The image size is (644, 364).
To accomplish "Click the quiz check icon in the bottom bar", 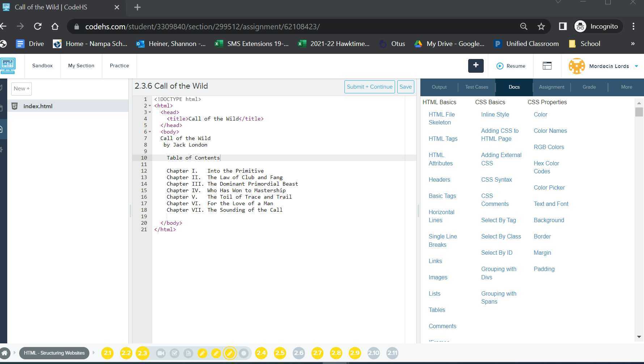I will pos(175,353).
